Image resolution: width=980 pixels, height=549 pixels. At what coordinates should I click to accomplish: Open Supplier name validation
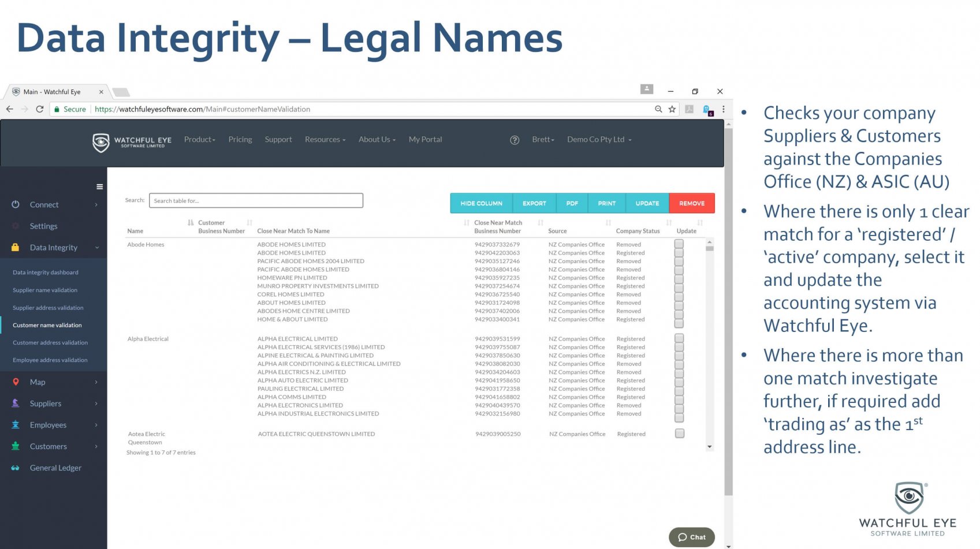45,290
